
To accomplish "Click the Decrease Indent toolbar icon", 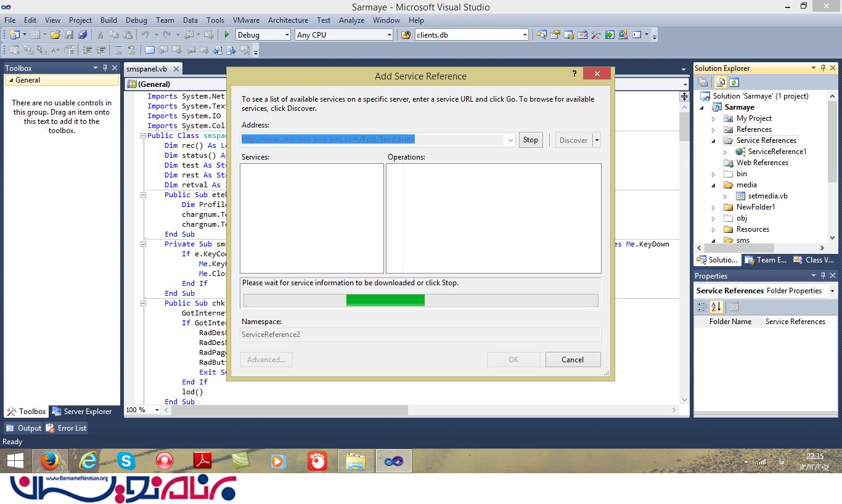I will pos(87,51).
